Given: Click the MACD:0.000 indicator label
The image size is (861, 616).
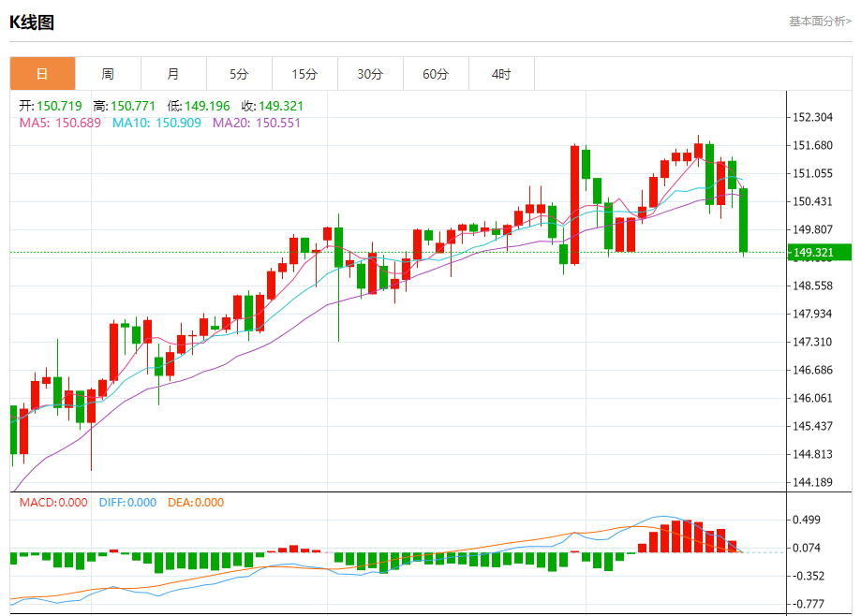Looking at the screenshot, I should [53, 503].
